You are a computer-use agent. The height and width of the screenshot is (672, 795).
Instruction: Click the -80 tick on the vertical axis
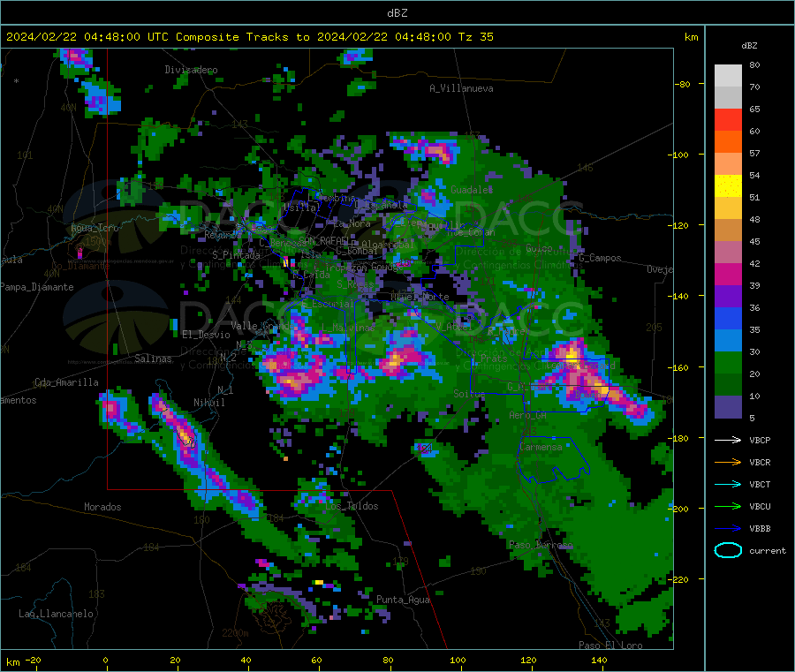click(x=681, y=84)
